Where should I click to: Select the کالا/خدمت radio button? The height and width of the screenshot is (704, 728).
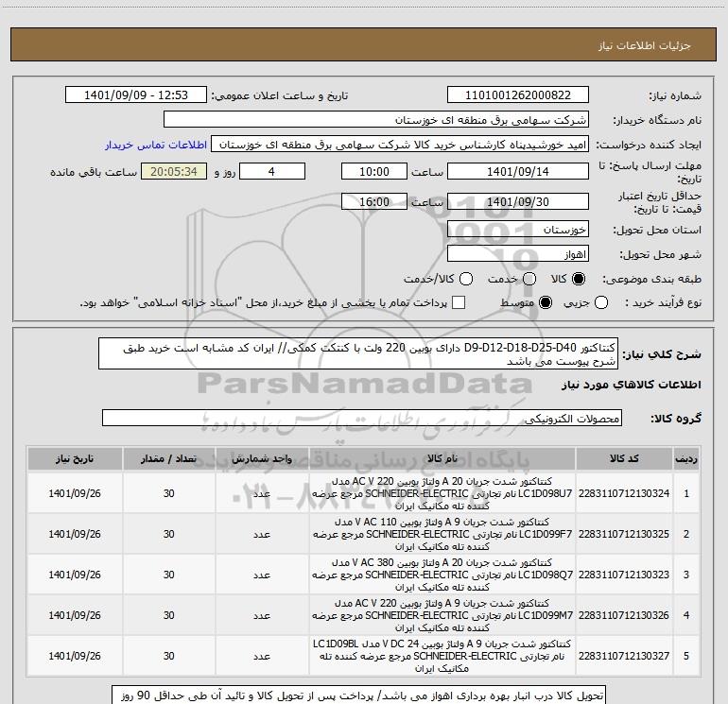466,279
